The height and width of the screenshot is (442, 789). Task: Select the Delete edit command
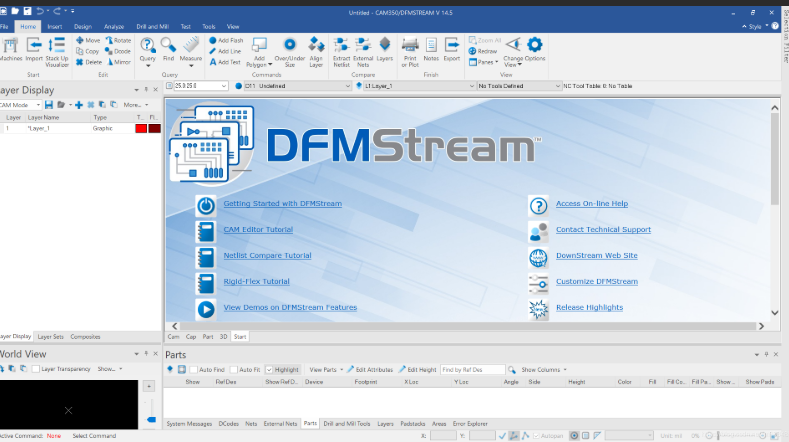click(89, 62)
